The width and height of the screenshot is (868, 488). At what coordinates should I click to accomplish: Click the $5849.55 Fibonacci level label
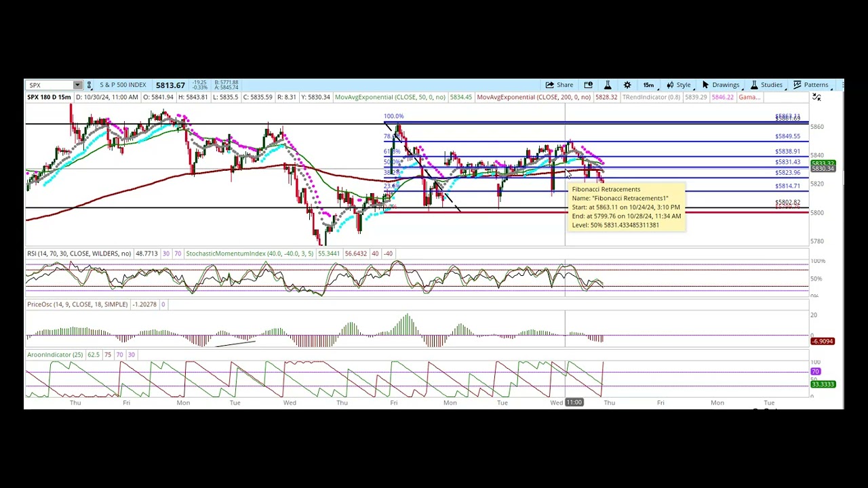(787, 136)
